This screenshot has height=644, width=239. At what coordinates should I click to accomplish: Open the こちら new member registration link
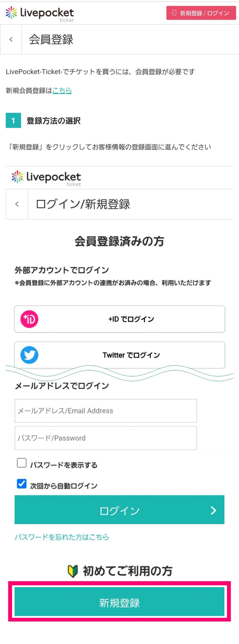click(62, 91)
